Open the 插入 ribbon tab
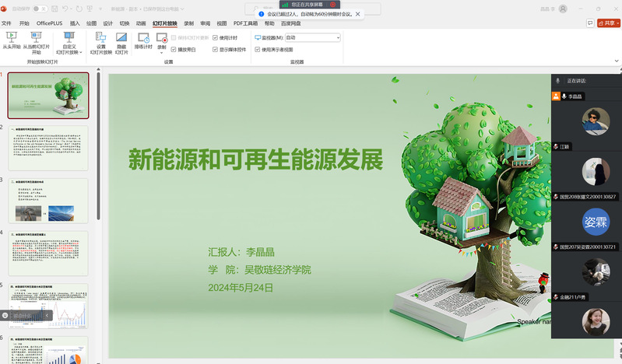This screenshot has height=364, width=622. pyautogui.click(x=75, y=23)
